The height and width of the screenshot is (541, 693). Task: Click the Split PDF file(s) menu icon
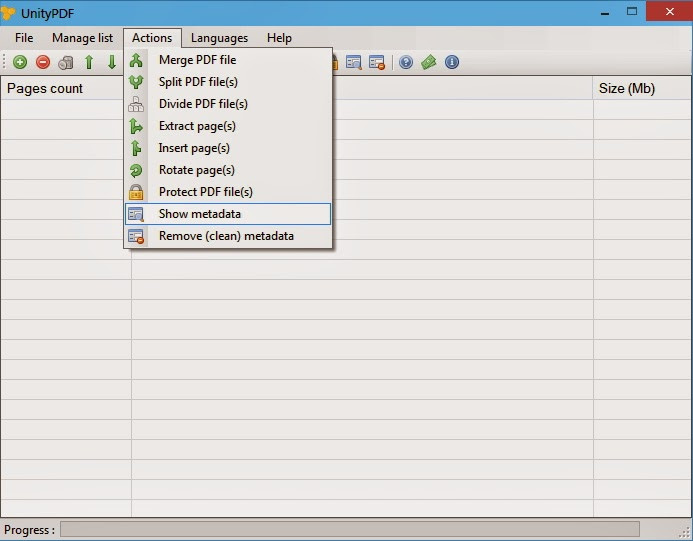(136, 82)
